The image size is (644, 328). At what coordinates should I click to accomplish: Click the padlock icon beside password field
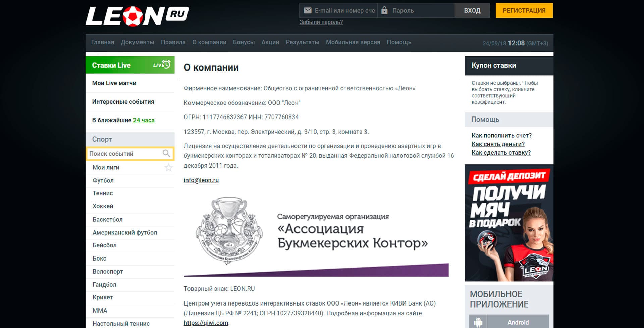click(x=384, y=10)
